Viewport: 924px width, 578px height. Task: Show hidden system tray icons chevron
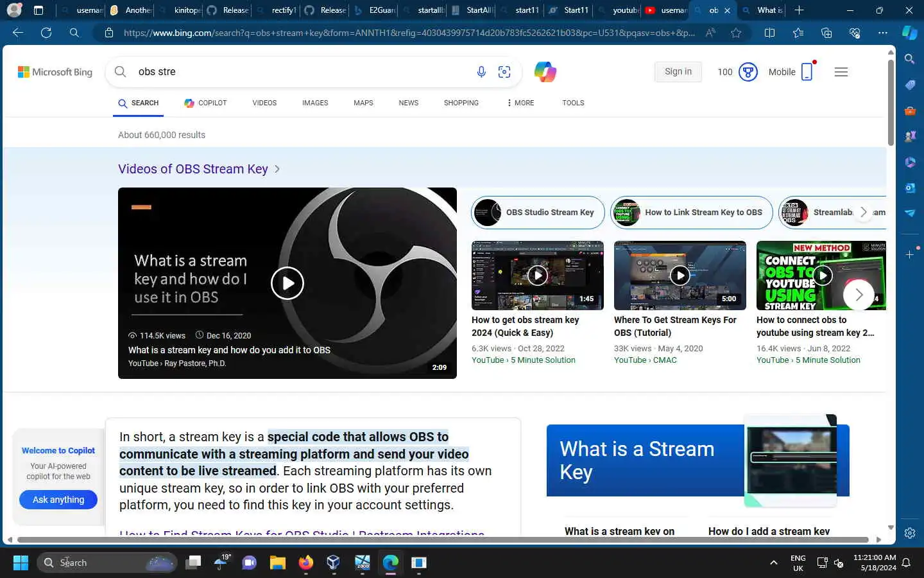coord(774,563)
